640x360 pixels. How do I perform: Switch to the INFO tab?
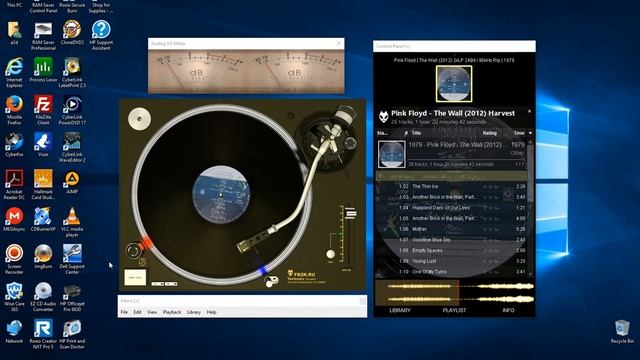coord(508,310)
